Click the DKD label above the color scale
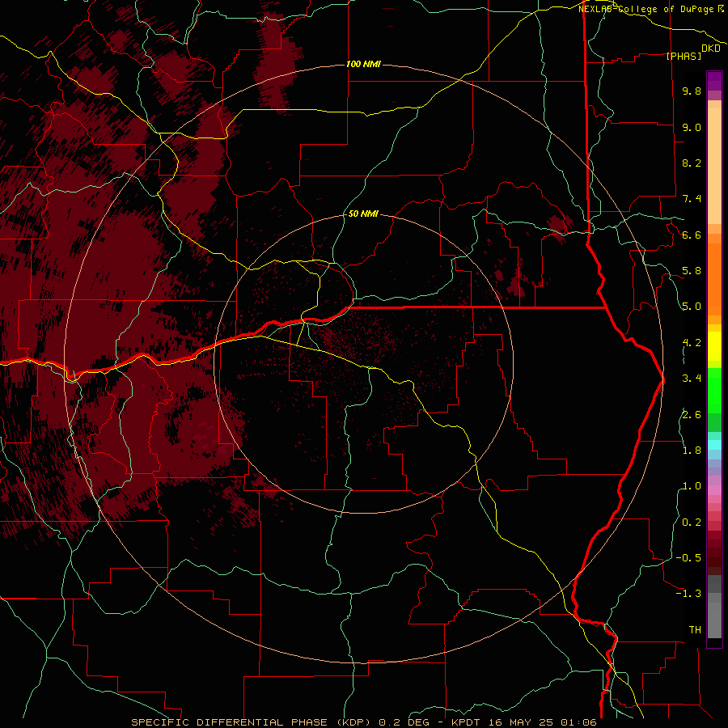This screenshot has height=728, width=728. [711, 49]
